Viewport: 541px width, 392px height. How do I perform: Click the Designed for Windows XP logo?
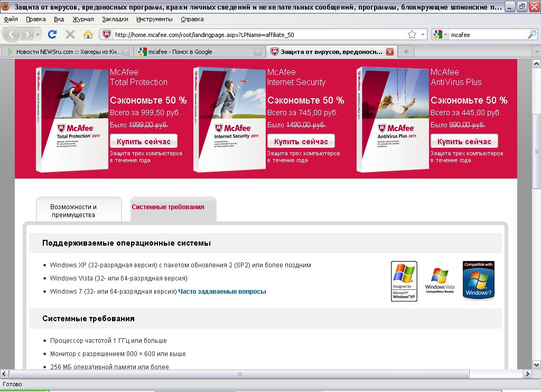404,281
